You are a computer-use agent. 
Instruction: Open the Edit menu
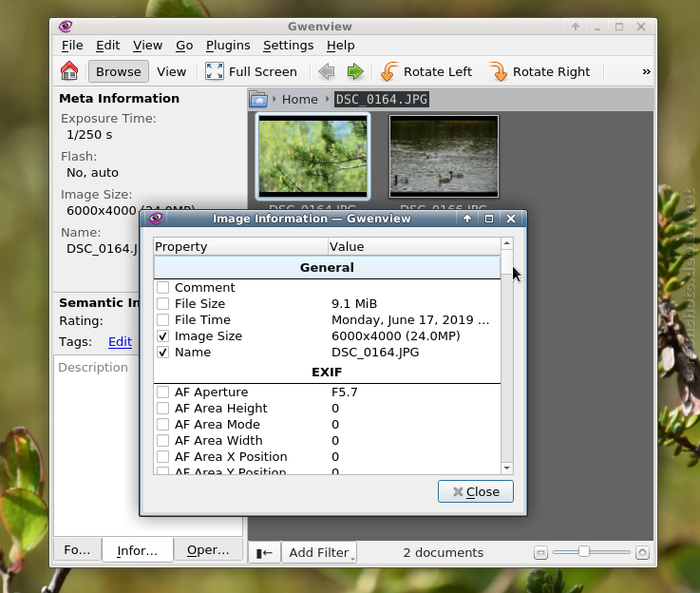click(108, 45)
